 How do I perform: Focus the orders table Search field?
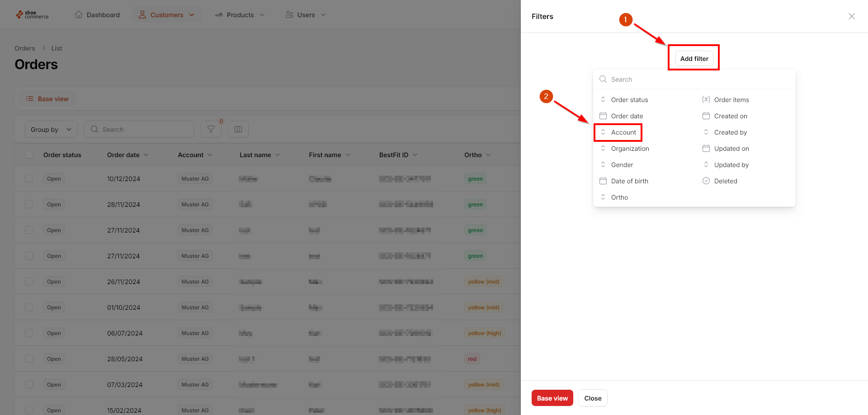tap(139, 129)
